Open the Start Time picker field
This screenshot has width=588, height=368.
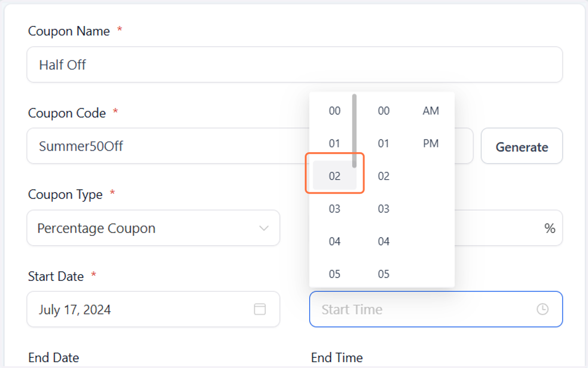pyautogui.click(x=436, y=309)
